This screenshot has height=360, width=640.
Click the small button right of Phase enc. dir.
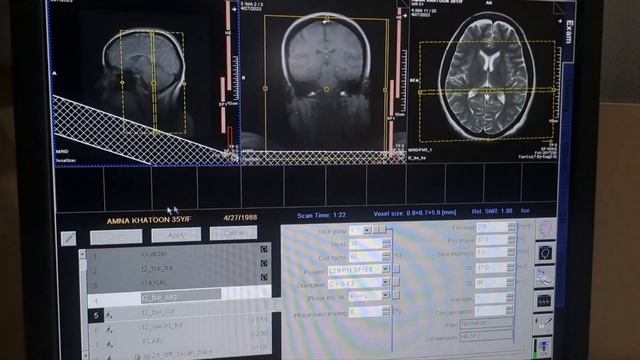click(x=396, y=295)
